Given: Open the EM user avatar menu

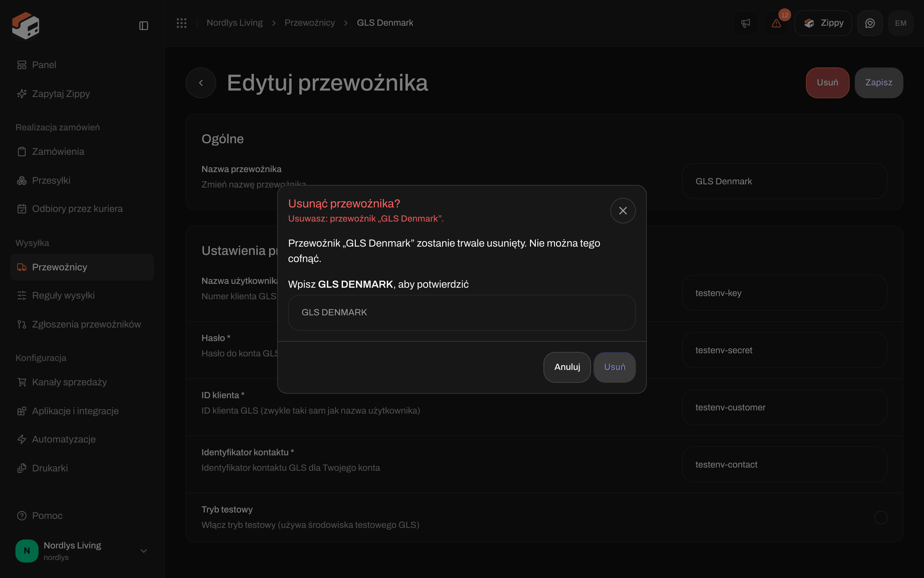Looking at the screenshot, I should point(901,23).
